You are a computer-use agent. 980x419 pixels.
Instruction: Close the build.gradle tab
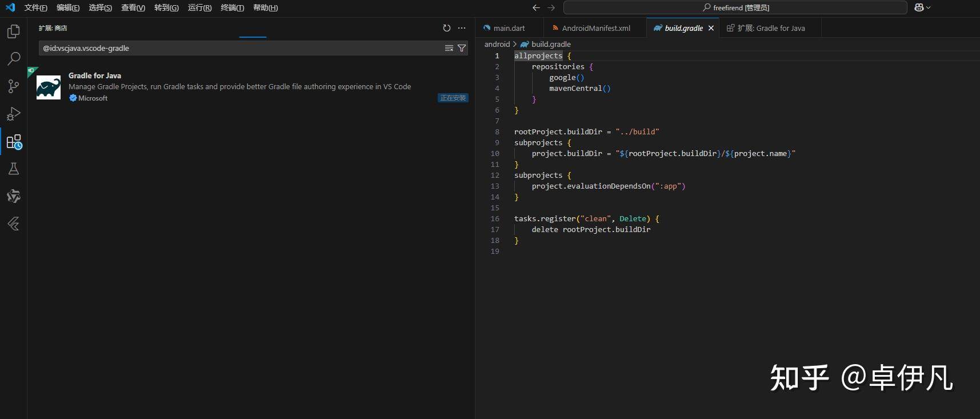[711, 28]
